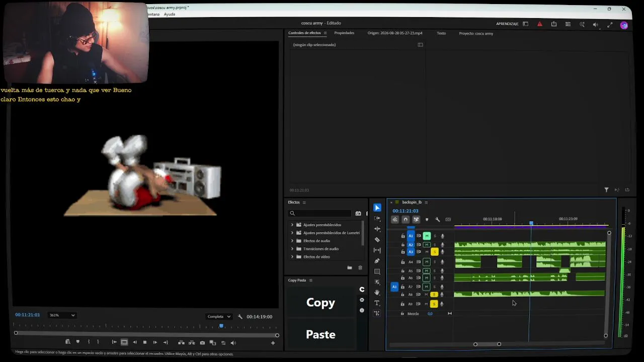Screen dimensions: 644x362
Task: Select the Track Select Forward tool
Action: point(377,219)
